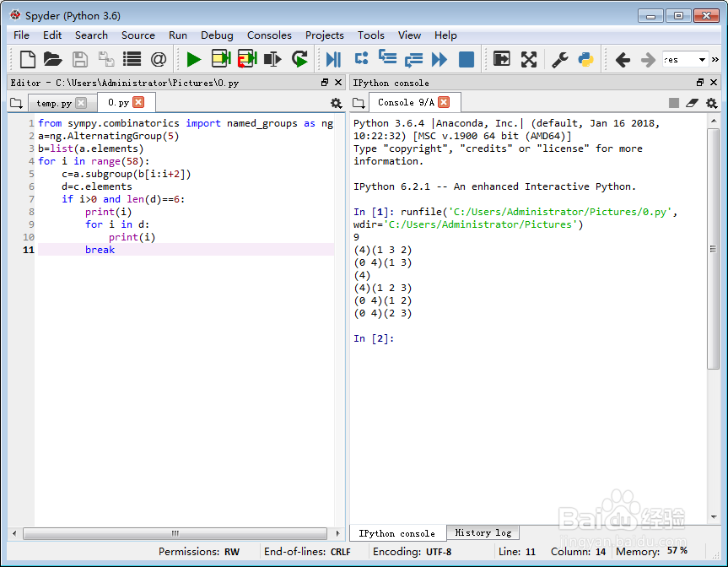Toggle fullscreen mode icon
Viewport: 728px width, 567px height.
[528, 59]
